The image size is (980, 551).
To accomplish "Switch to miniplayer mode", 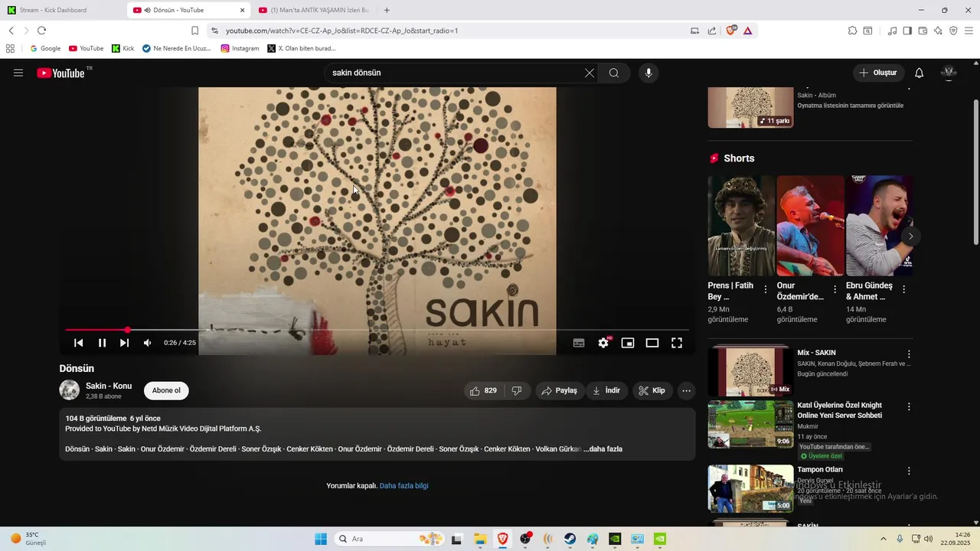I will coord(628,343).
